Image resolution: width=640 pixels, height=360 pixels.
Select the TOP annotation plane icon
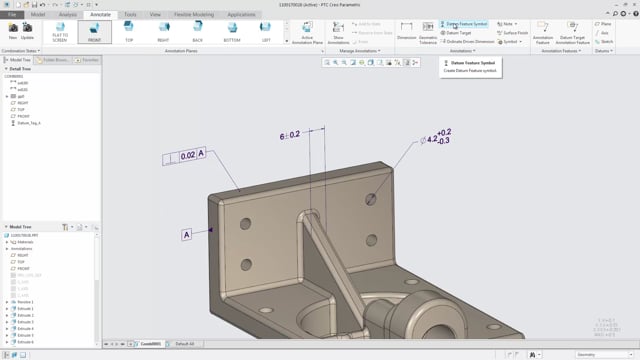(x=129, y=31)
